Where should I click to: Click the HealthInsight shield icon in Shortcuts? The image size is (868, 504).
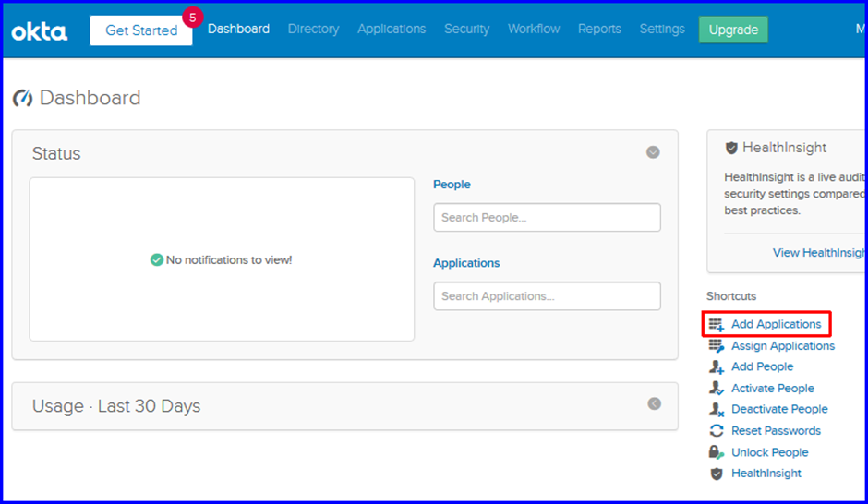coord(717,474)
